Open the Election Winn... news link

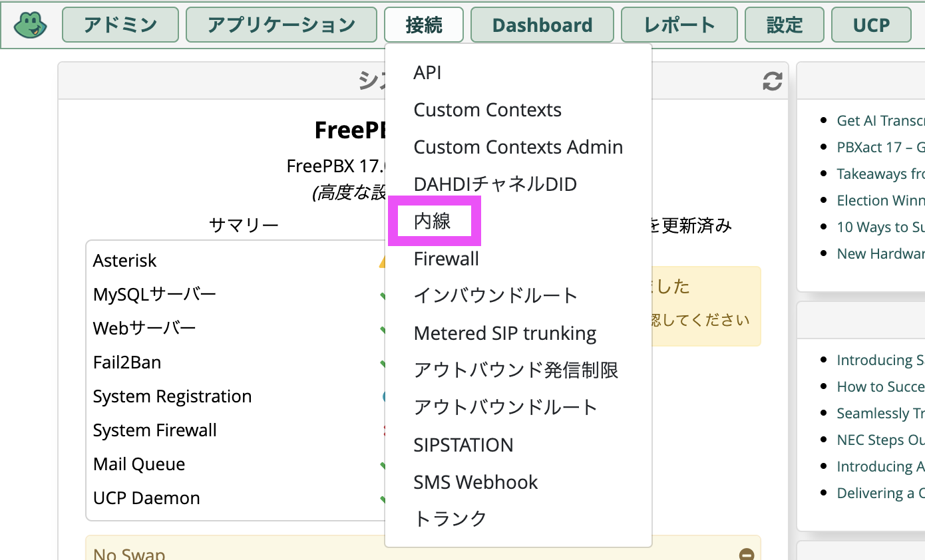point(880,200)
